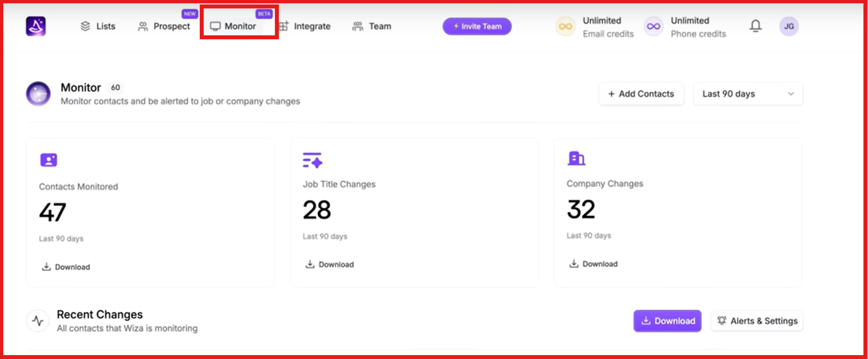Click the Job Title Changes card icon
Viewport: 868px width, 359px height.
312,160
